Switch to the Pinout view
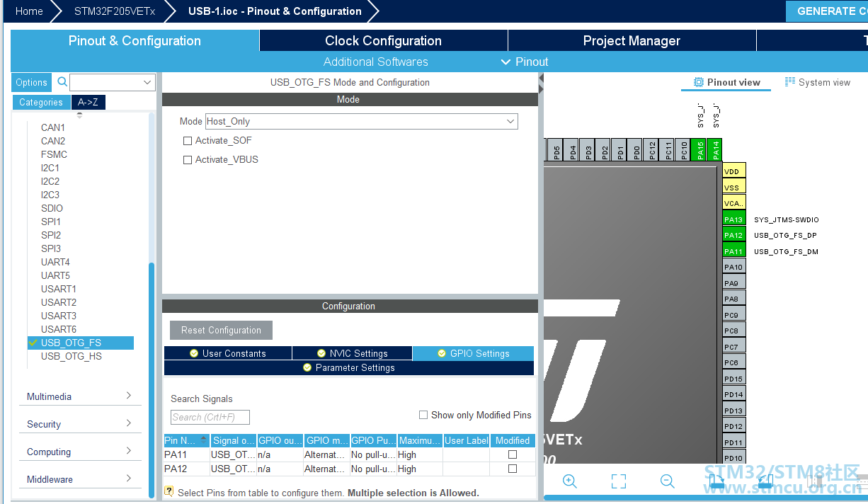This screenshot has width=868, height=504. click(x=726, y=83)
